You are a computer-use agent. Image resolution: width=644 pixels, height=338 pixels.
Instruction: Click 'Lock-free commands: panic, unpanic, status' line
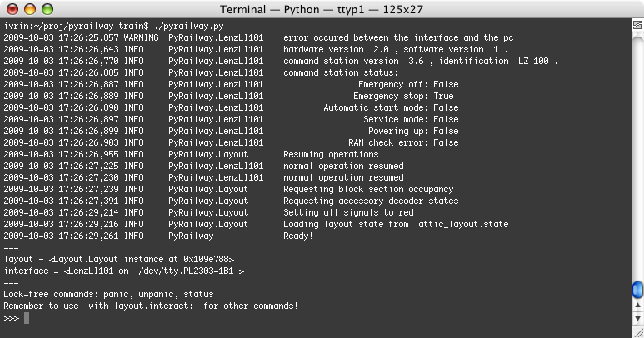[109, 294]
